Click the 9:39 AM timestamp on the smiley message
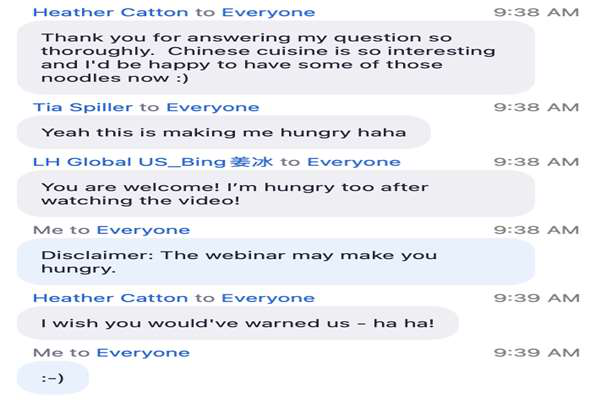 536,352
